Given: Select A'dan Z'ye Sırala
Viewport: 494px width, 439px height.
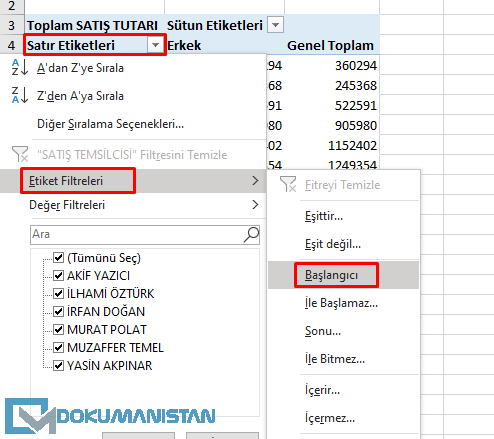Looking at the screenshot, I should (80, 68).
